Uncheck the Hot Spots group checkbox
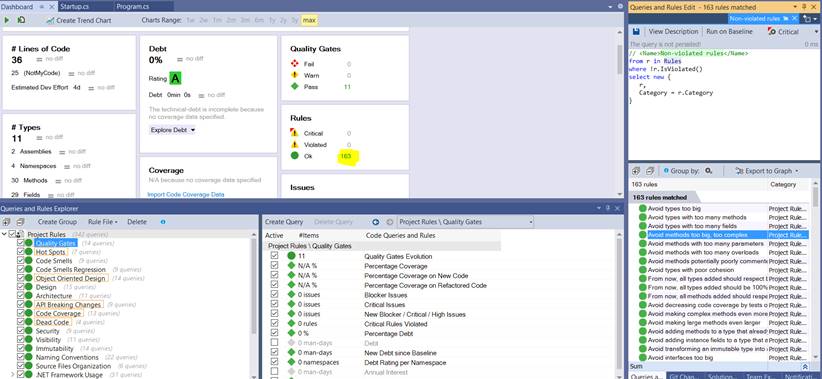822x379 pixels. 20,252
